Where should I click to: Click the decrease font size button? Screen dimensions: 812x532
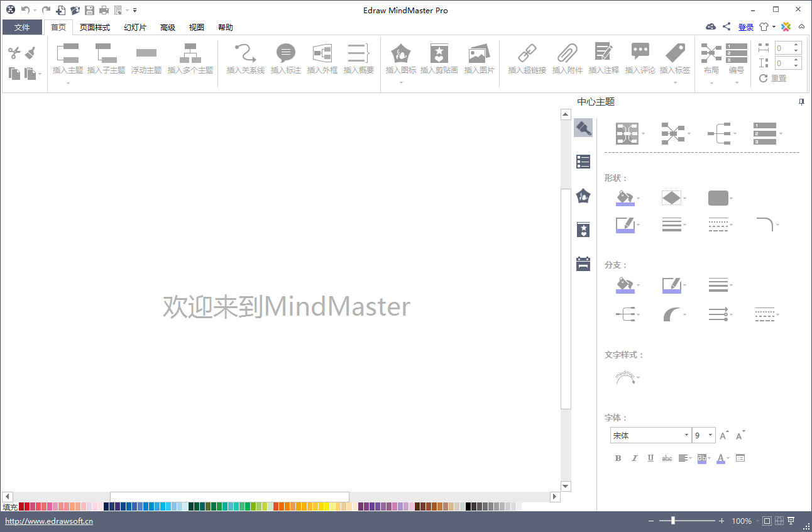click(741, 435)
